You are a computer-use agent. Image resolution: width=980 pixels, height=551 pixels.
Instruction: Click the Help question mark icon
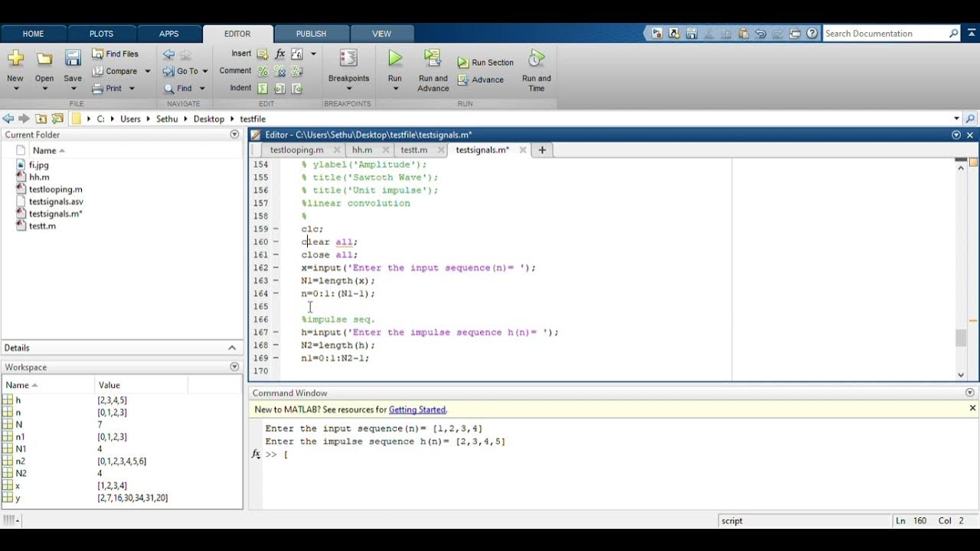(812, 34)
